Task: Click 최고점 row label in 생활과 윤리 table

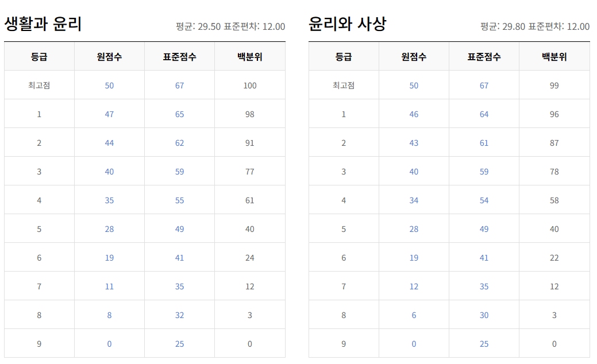Action: pos(39,85)
